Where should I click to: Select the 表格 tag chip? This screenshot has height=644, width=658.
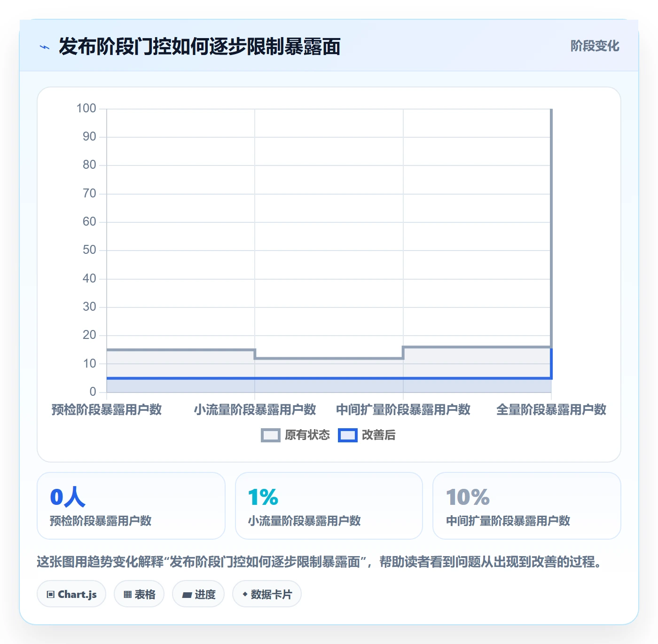(x=139, y=594)
